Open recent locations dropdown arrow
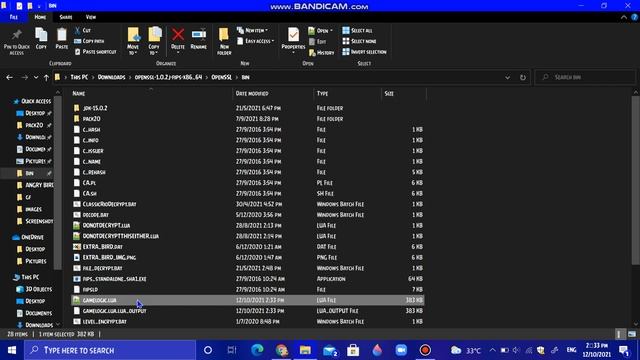Screen dimensions: 640x360 point(36,77)
